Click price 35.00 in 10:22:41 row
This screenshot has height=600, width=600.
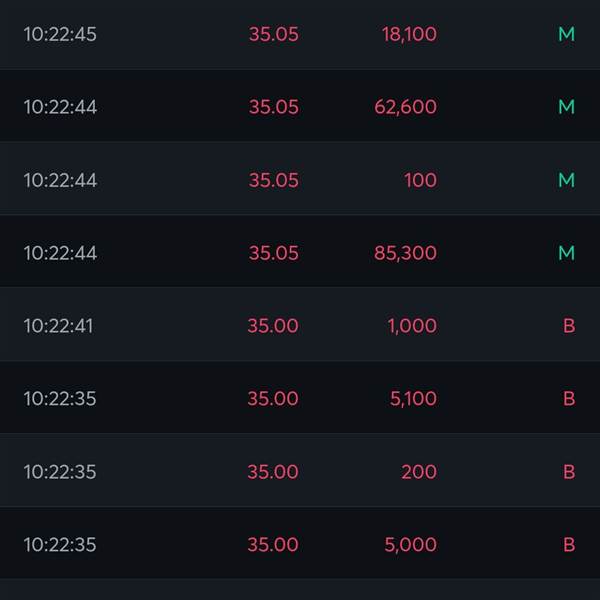(x=273, y=326)
